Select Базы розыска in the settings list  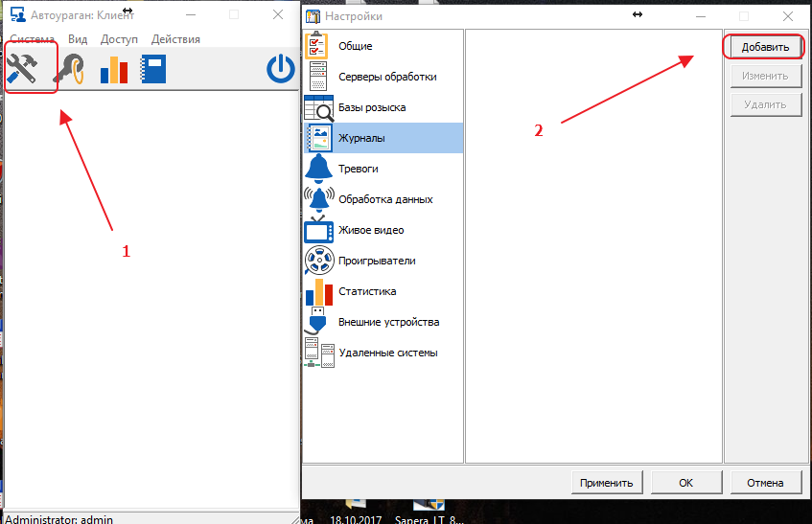(x=371, y=107)
